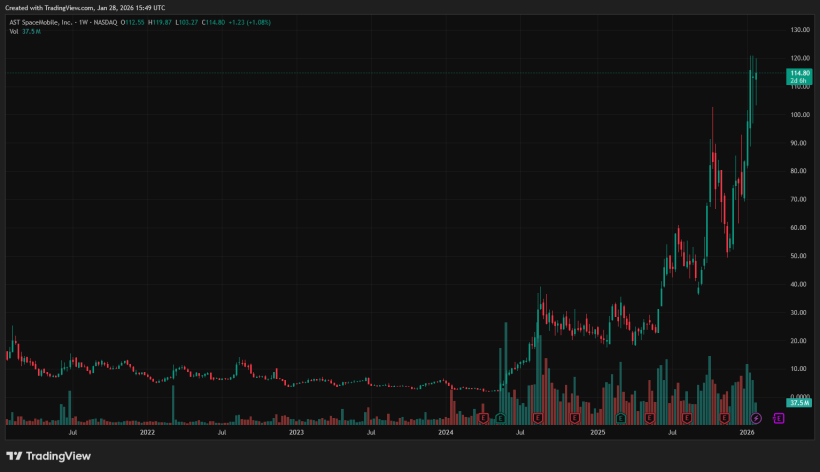Click the purple lightning bolt event marker

756,417
